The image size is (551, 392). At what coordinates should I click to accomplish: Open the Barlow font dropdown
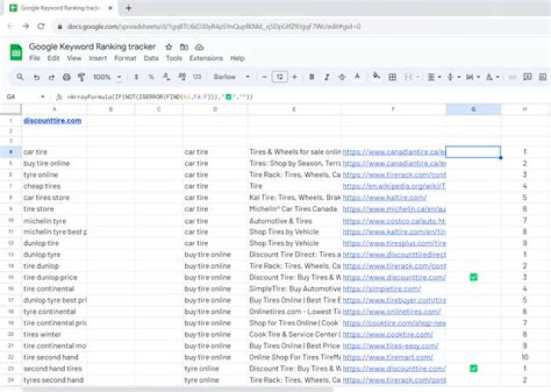pos(231,77)
